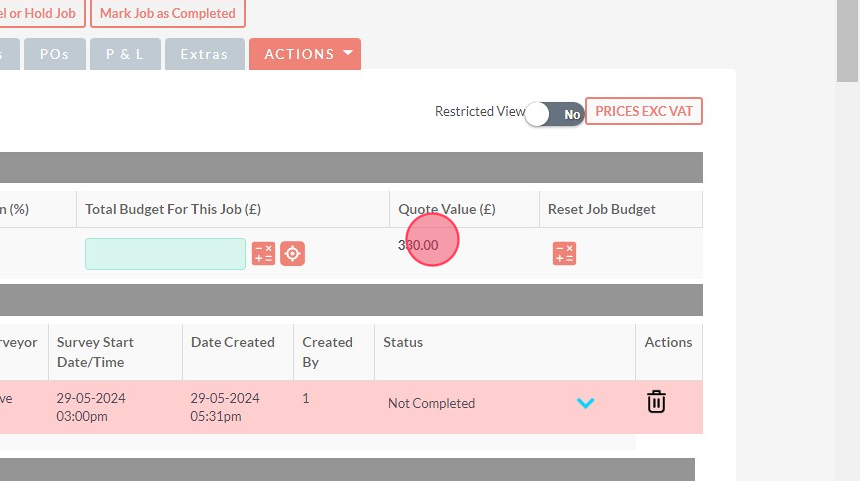The height and width of the screenshot is (481, 860).
Task: Click the PRICES EXC VAT button
Action: [x=644, y=111]
